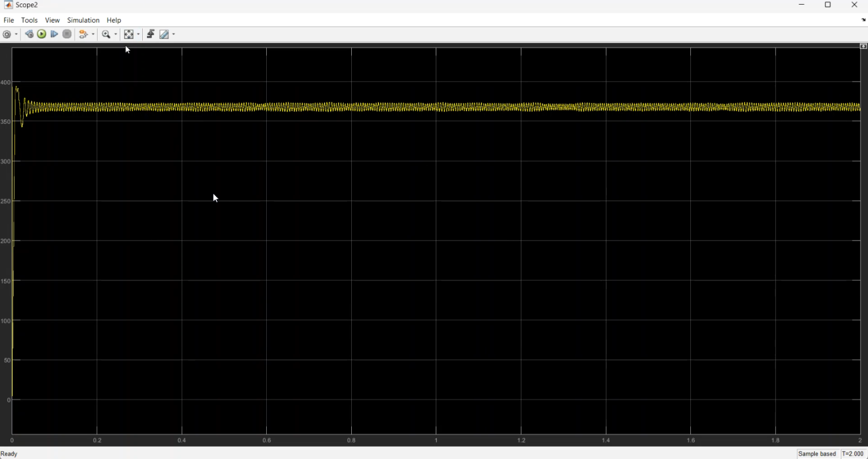This screenshot has height=459, width=868.
Task: Toggle the Triggers tool icon
Action: pyautogui.click(x=150, y=35)
